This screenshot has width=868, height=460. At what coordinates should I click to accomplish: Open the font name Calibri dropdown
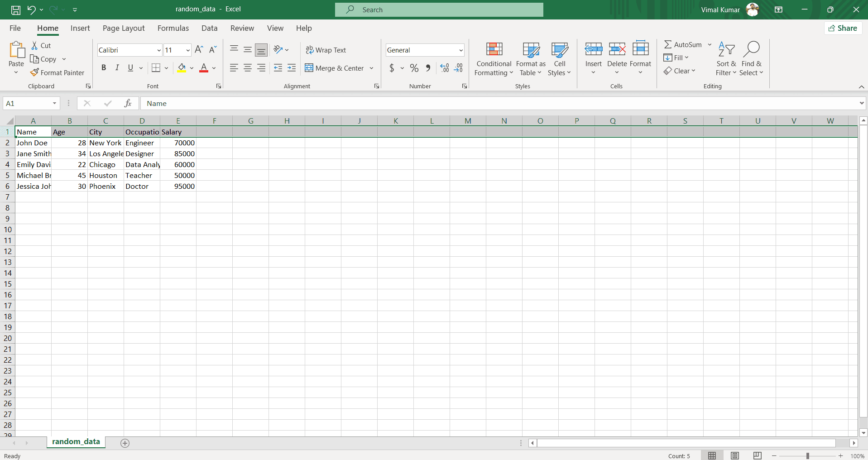(x=158, y=50)
